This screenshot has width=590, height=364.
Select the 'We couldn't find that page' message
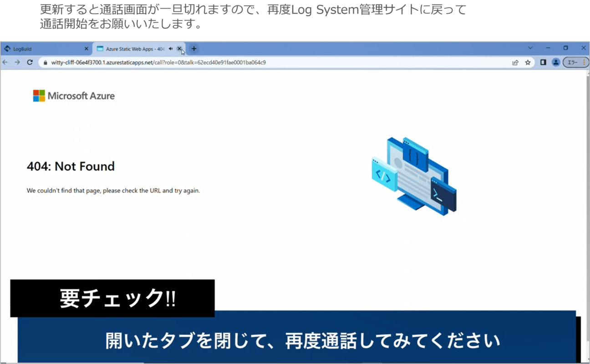click(x=113, y=191)
